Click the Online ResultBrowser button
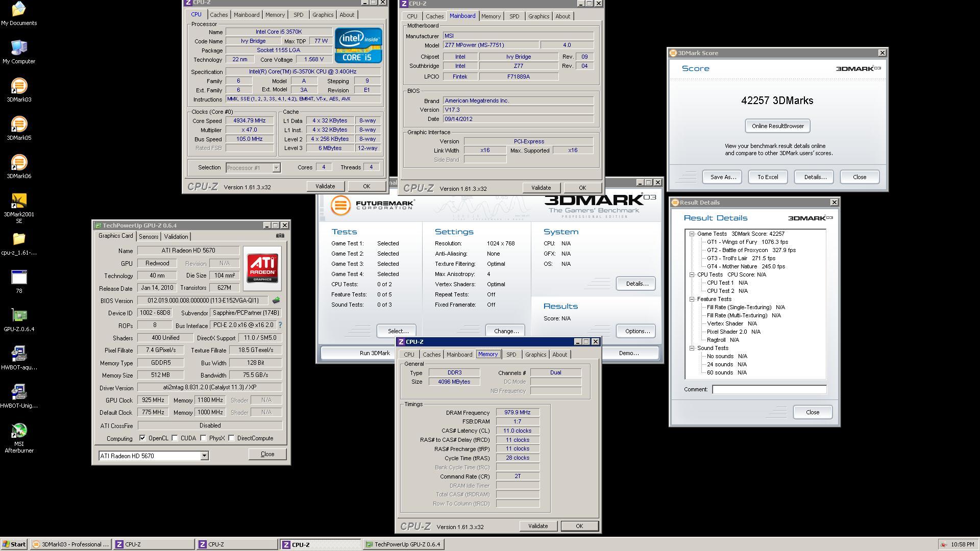The image size is (980, 551). click(777, 126)
